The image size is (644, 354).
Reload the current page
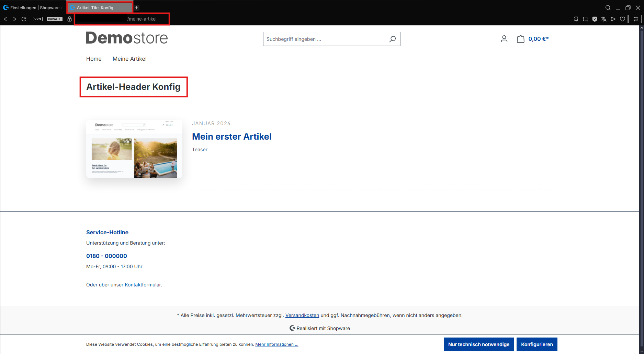pos(24,19)
